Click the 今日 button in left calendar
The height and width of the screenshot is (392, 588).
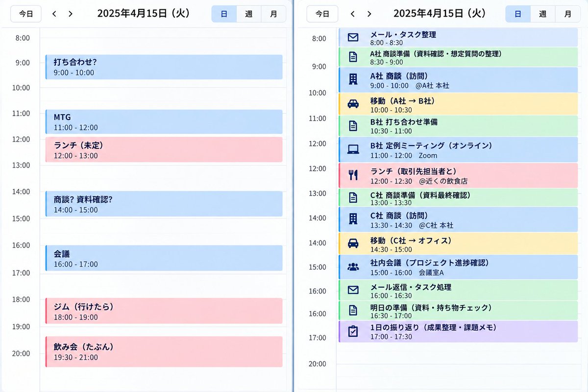26,14
